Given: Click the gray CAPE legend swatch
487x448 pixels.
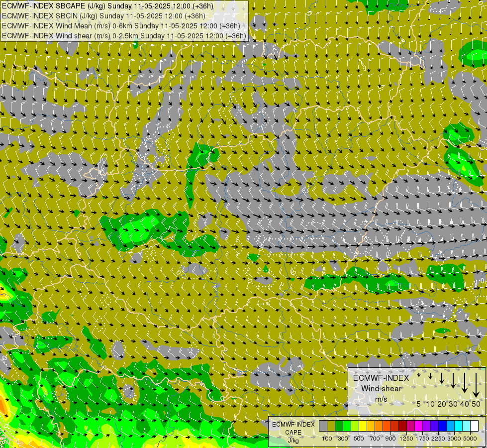Looking at the screenshot, I should 323,426.
